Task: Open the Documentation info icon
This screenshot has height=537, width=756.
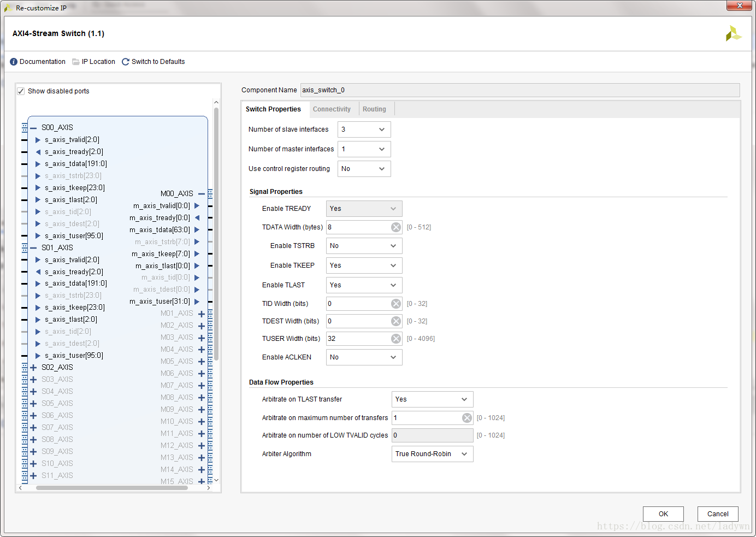Action: 14,62
